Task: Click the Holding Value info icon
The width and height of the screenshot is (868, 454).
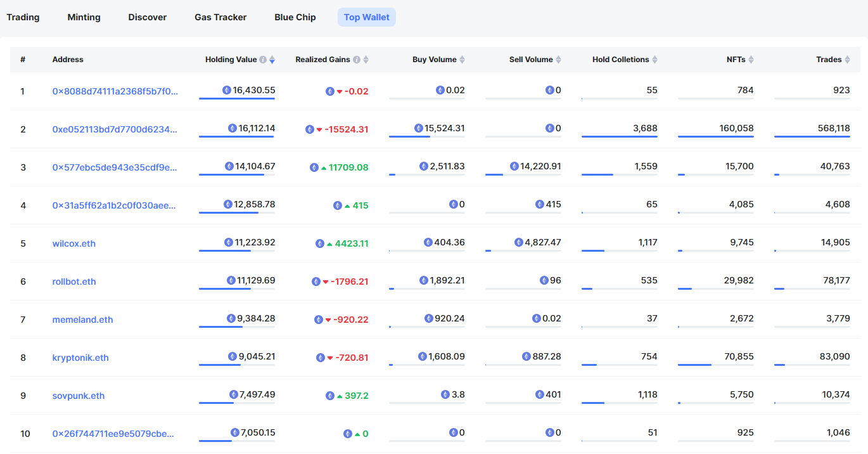Action: point(263,60)
